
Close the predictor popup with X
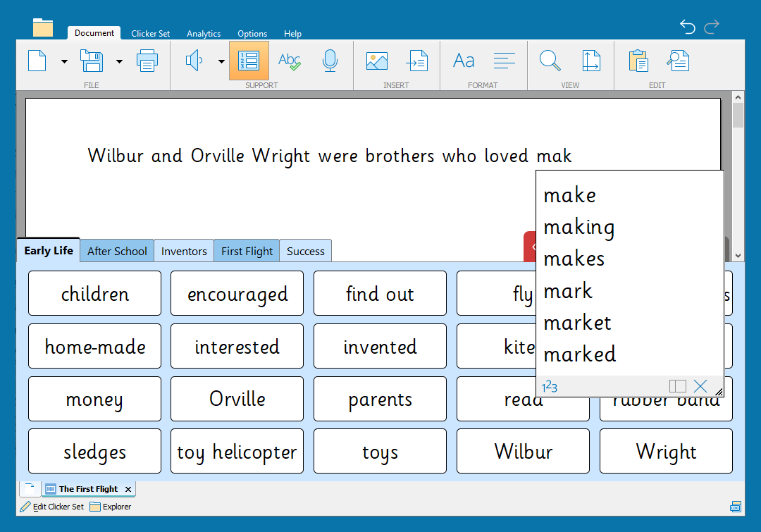pyautogui.click(x=700, y=386)
